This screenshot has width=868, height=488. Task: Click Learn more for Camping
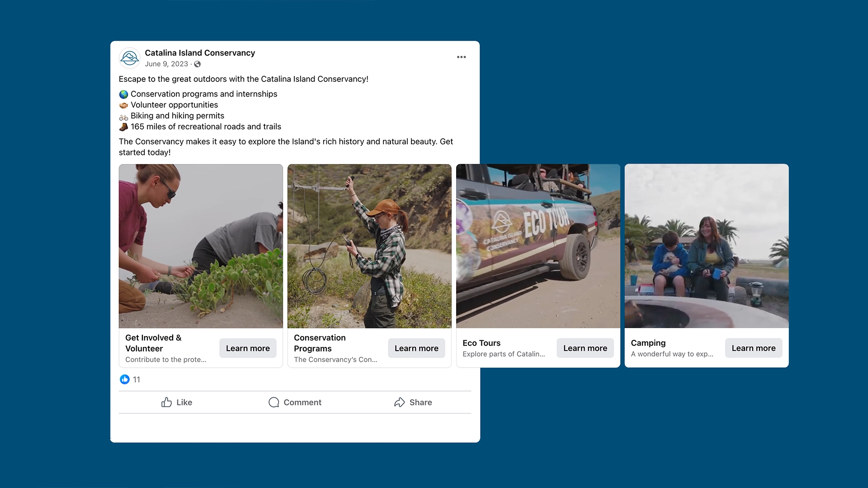click(x=754, y=348)
